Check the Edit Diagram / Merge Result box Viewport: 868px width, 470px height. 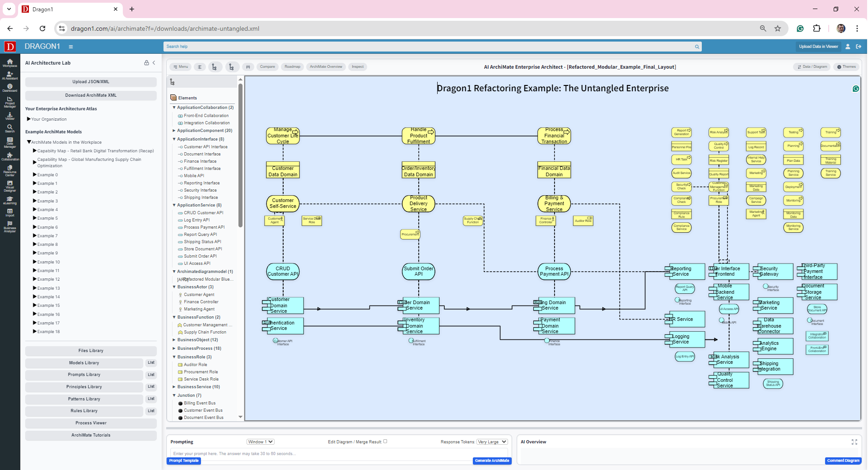click(385, 442)
